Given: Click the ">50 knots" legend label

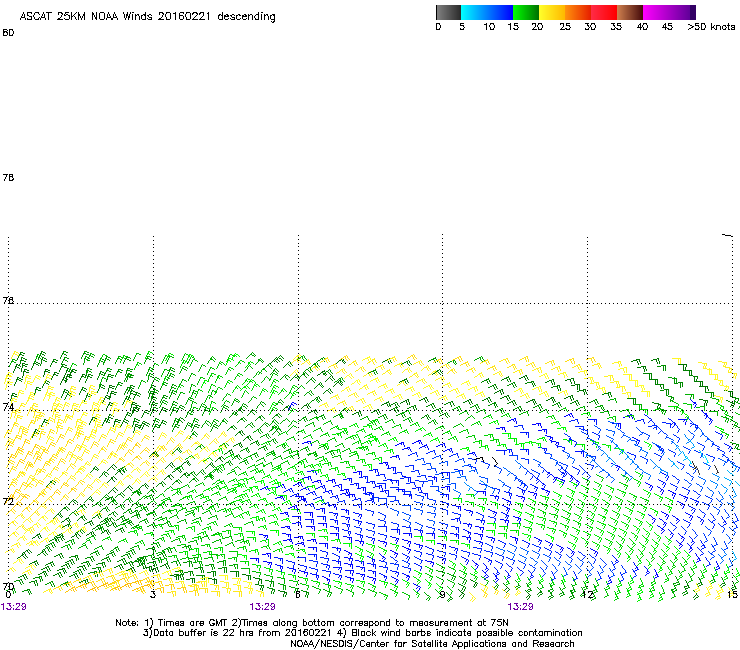Looking at the screenshot, I should click(711, 27).
